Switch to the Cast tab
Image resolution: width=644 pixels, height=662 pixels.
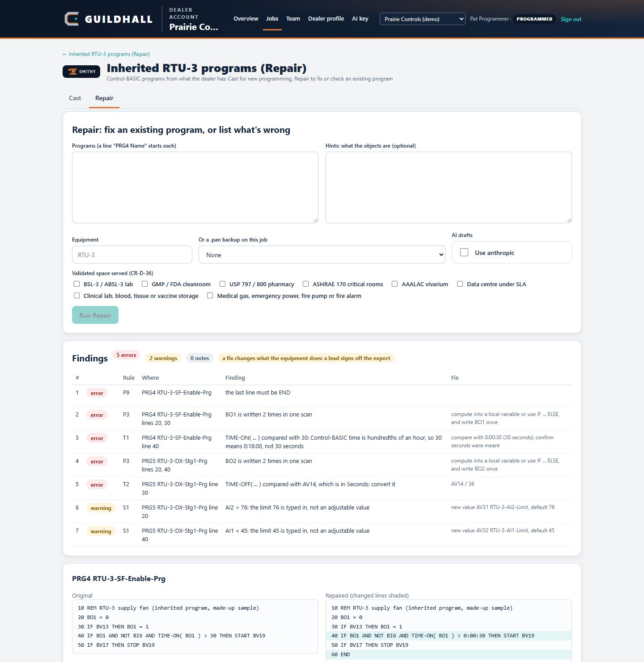pyautogui.click(x=75, y=98)
